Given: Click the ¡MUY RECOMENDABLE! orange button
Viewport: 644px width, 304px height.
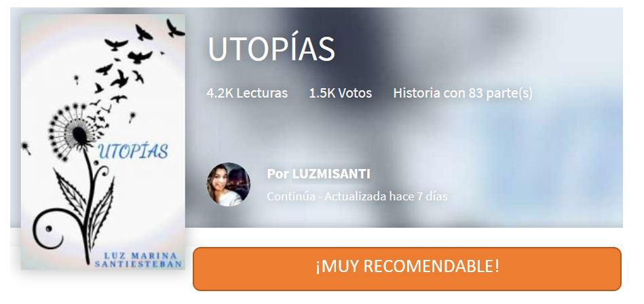Looking at the screenshot, I should [x=407, y=269].
